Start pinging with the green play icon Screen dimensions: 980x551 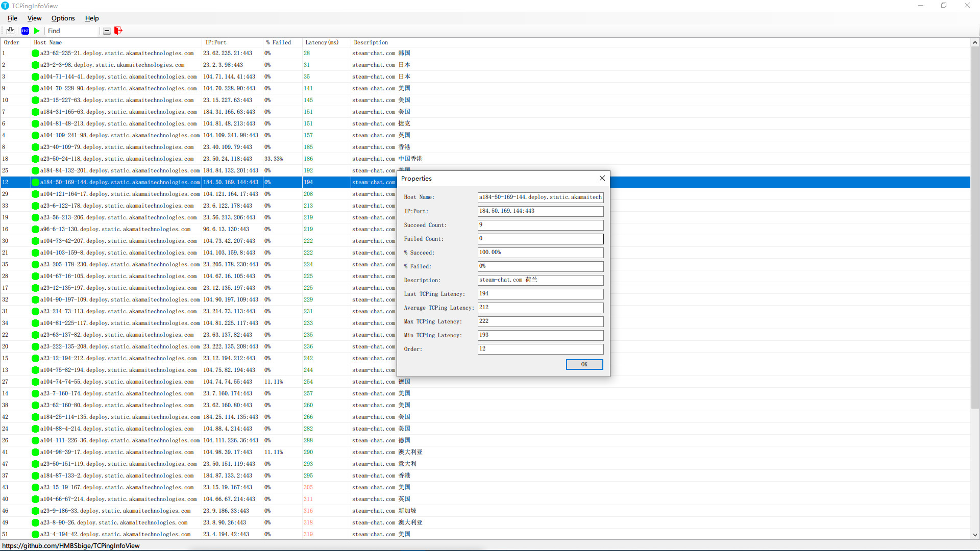pos(37,31)
